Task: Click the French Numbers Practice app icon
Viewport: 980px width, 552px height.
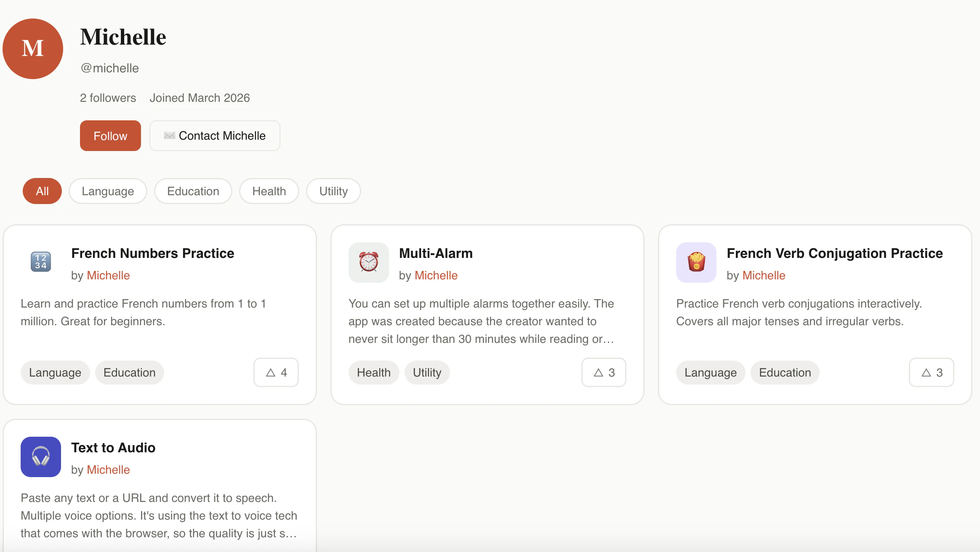Action: pyautogui.click(x=41, y=262)
